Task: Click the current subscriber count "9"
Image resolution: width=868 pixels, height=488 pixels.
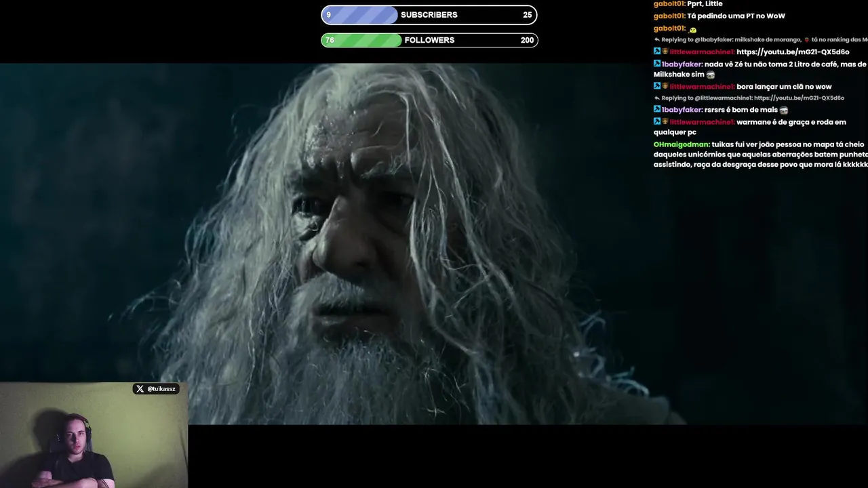Action: (329, 15)
